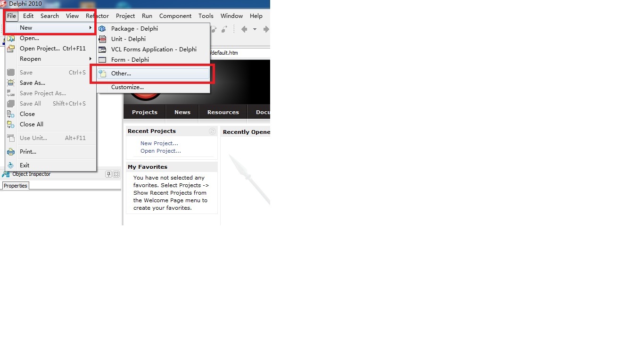Open the Run menu
Viewport: 644px width, 362px height.
click(147, 16)
